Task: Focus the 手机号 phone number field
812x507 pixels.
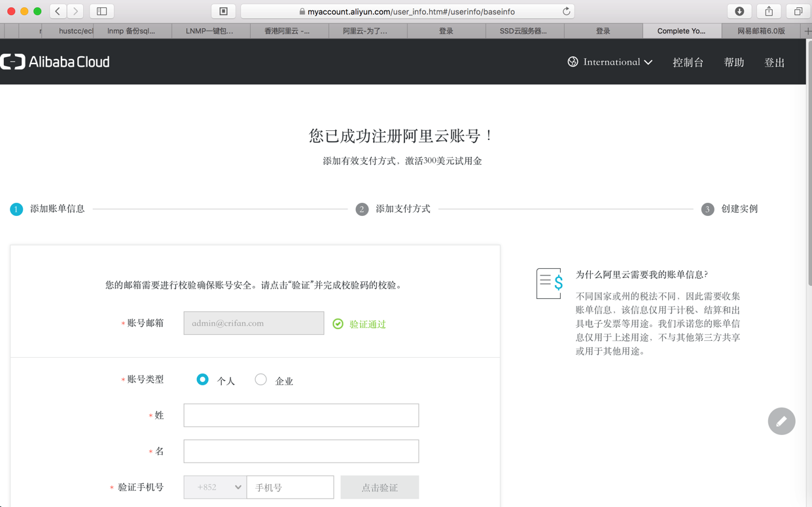Action: 290,487
